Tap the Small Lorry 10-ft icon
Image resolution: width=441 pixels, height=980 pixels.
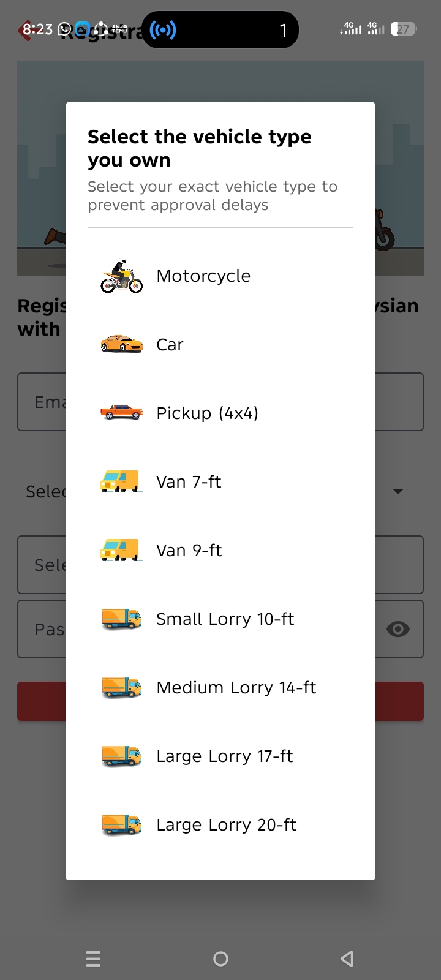pos(121,619)
